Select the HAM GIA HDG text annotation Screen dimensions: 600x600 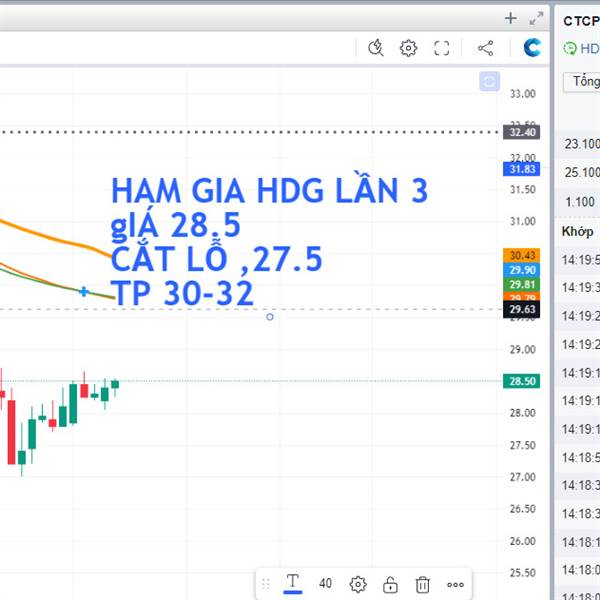point(269,241)
